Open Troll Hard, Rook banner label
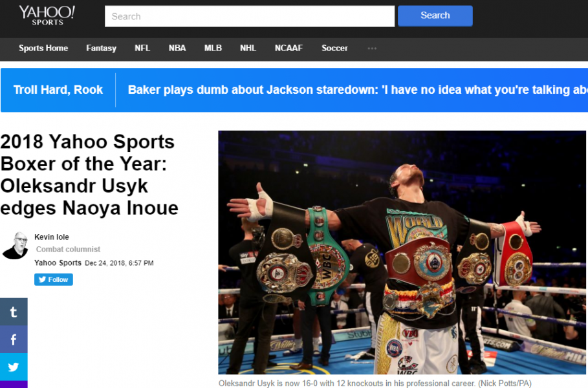 point(58,90)
